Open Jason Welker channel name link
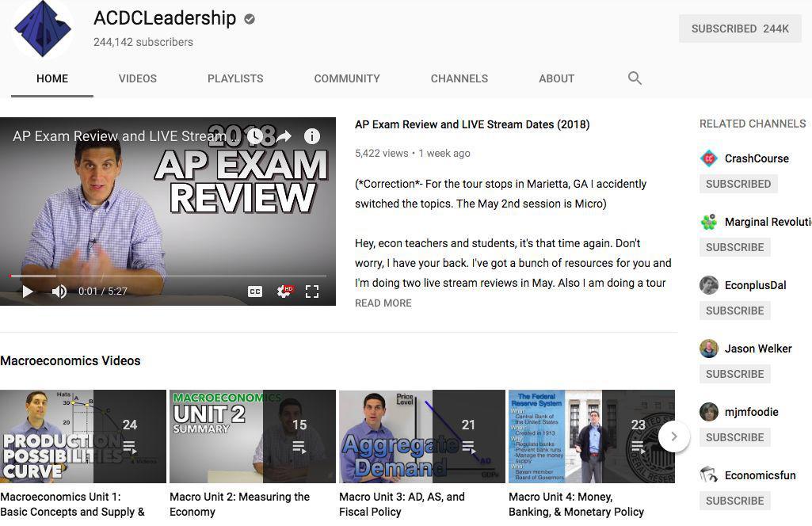 (758, 349)
